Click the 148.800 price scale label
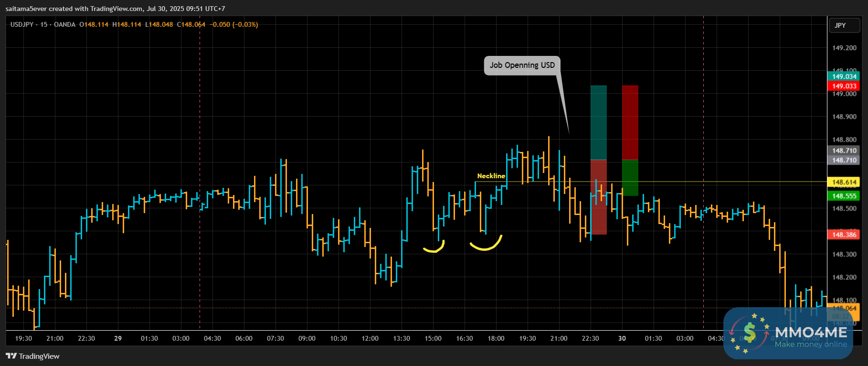 pos(844,140)
